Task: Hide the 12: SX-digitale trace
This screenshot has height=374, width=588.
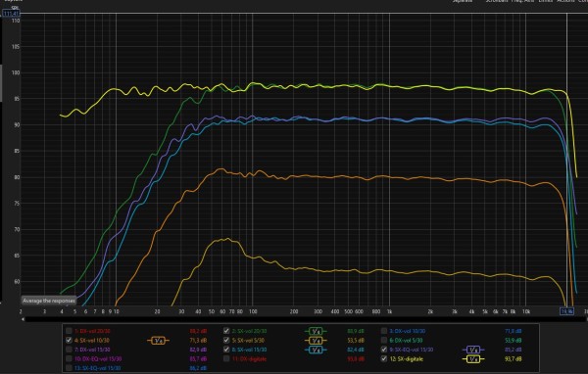Action: [x=384, y=358]
